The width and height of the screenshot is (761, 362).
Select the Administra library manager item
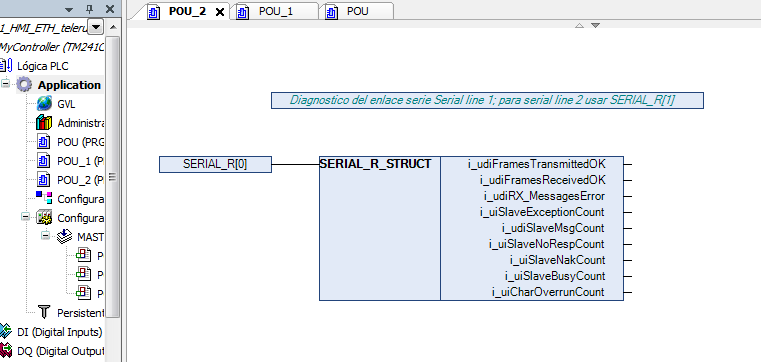coord(81,123)
